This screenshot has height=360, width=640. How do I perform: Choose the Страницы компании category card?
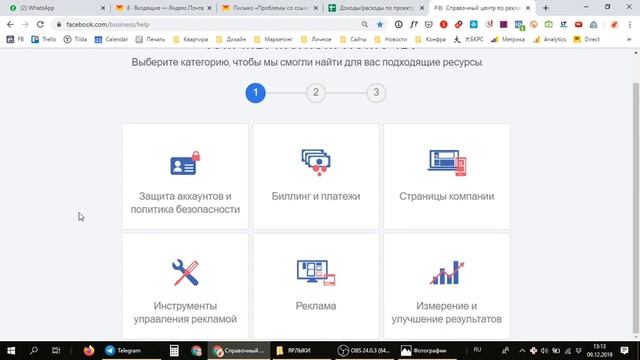pos(447,176)
